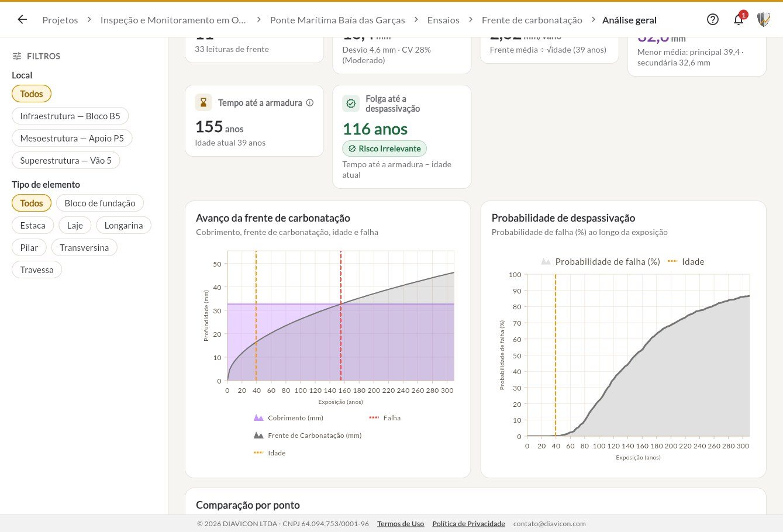This screenshot has height=532, width=783.
Task: Filter by Infraestrutura — Bloco B5
Action: (70, 116)
